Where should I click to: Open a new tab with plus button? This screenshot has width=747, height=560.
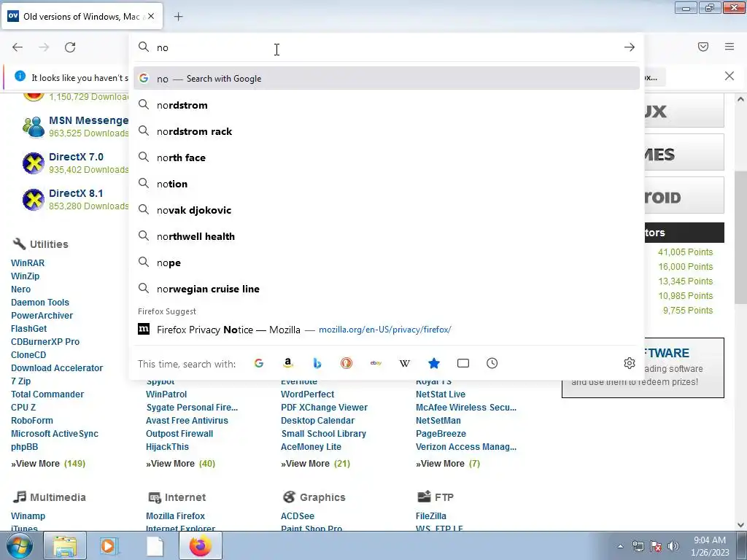[x=178, y=17]
